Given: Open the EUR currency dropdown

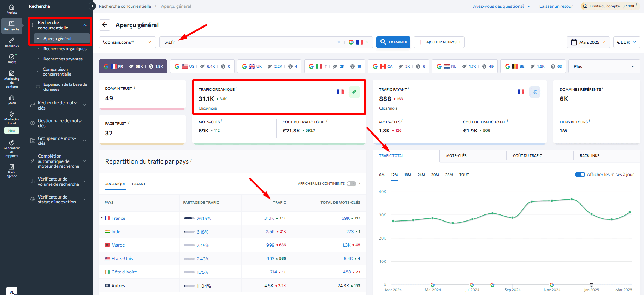Looking at the screenshot, I should point(626,42).
